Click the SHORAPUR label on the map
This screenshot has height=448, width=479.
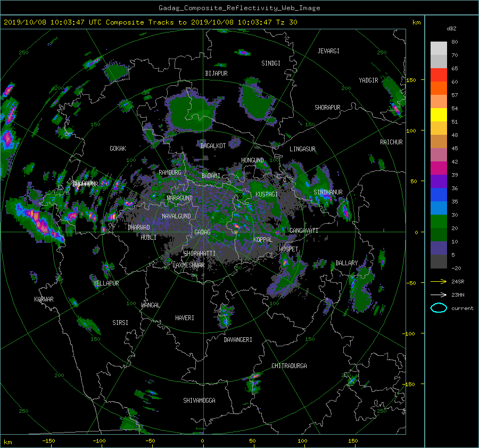327,108
